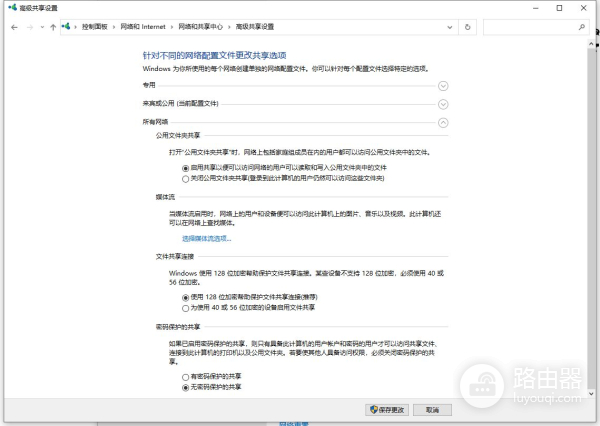Click the search magnifier icon
Viewport: 600px width, 426px height.
click(582, 27)
